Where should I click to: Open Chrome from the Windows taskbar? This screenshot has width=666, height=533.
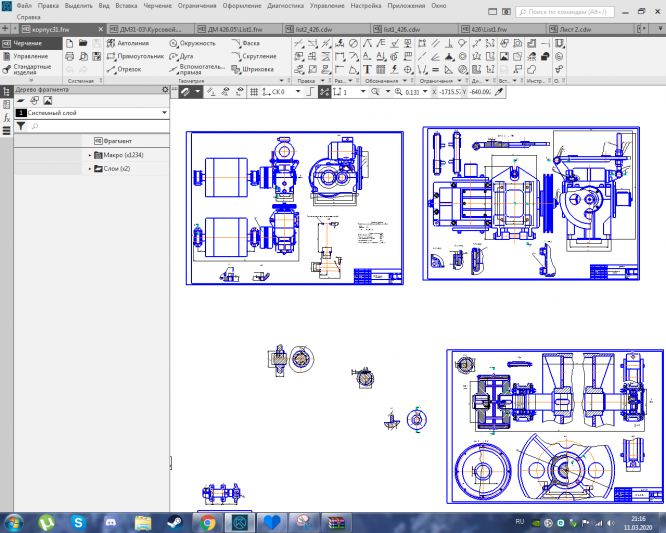tap(207, 522)
